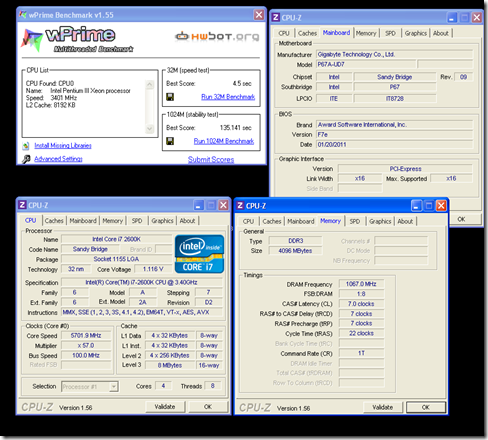Open Caches tab in Mainboard window

click(x=307, y=33)
